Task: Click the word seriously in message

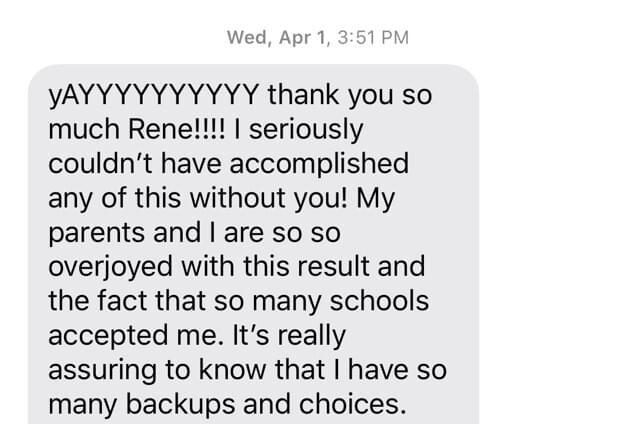Action: (x=306, y=131)
